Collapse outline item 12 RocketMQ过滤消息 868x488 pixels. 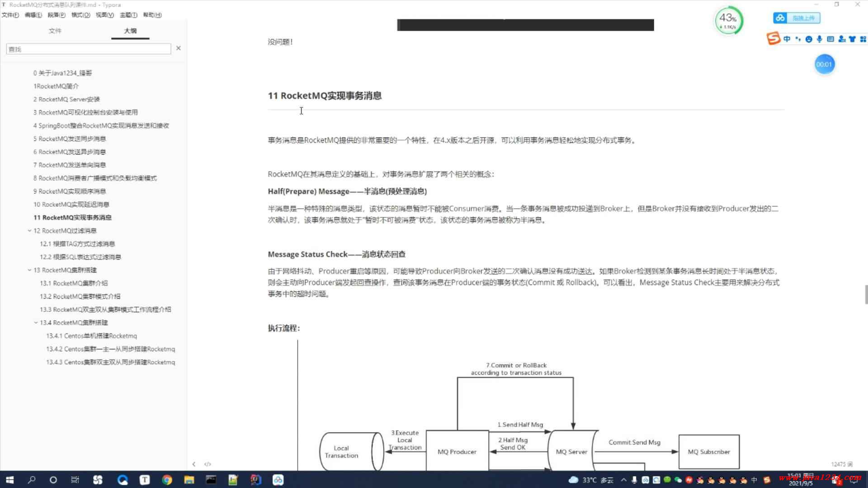(29, 230)
